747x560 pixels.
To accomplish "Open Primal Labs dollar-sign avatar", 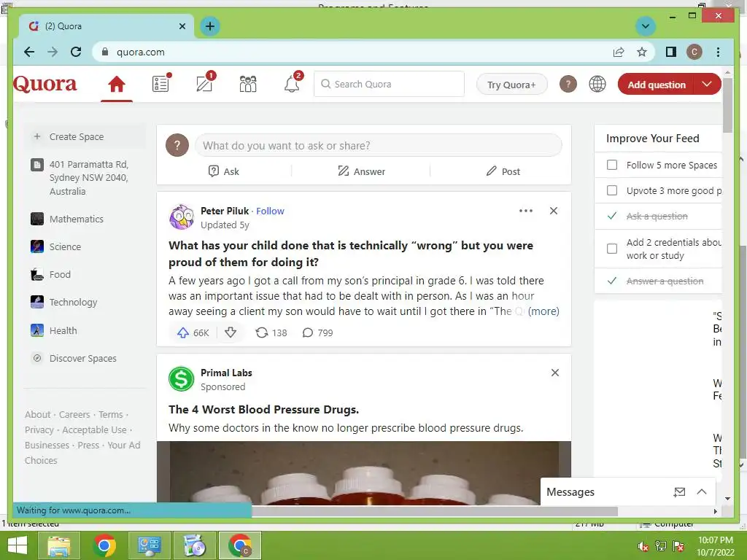I will pyautogui.click(x=182, y=379).
